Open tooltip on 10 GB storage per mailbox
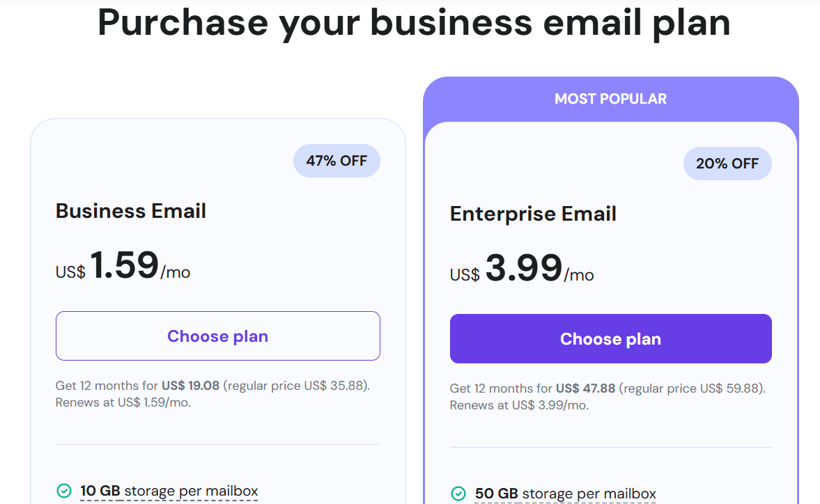This screenshot has height=504, width=820. 169,491
